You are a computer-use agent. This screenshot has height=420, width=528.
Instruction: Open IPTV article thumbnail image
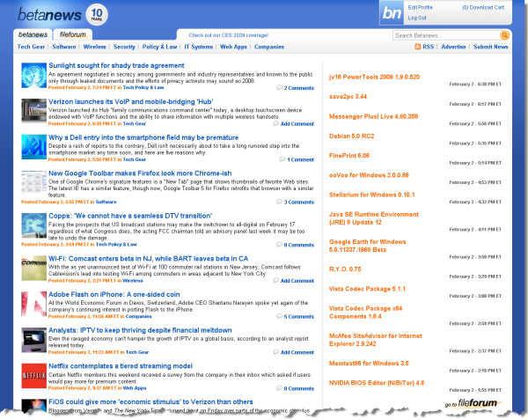33,340
